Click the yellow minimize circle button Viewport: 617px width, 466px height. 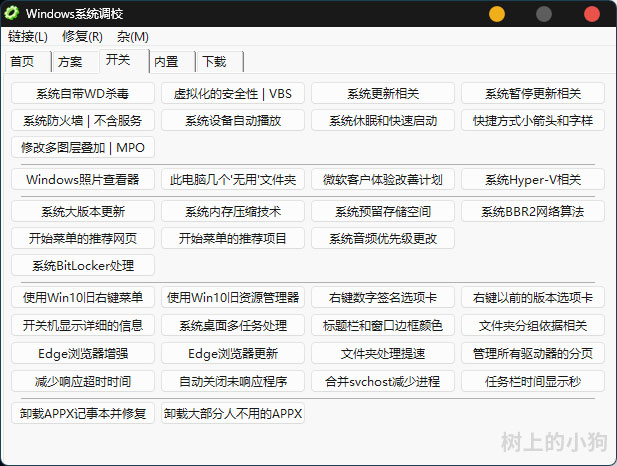[497, 14]
